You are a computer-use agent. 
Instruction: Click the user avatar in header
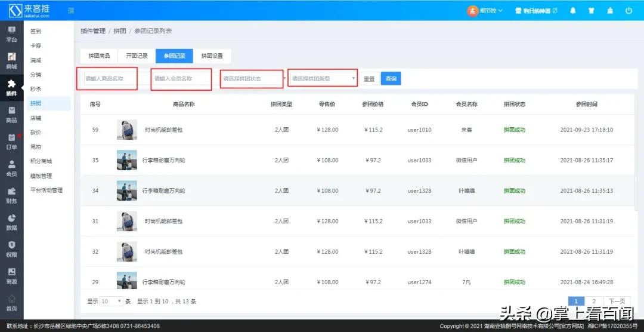click(x=473, y=11)
